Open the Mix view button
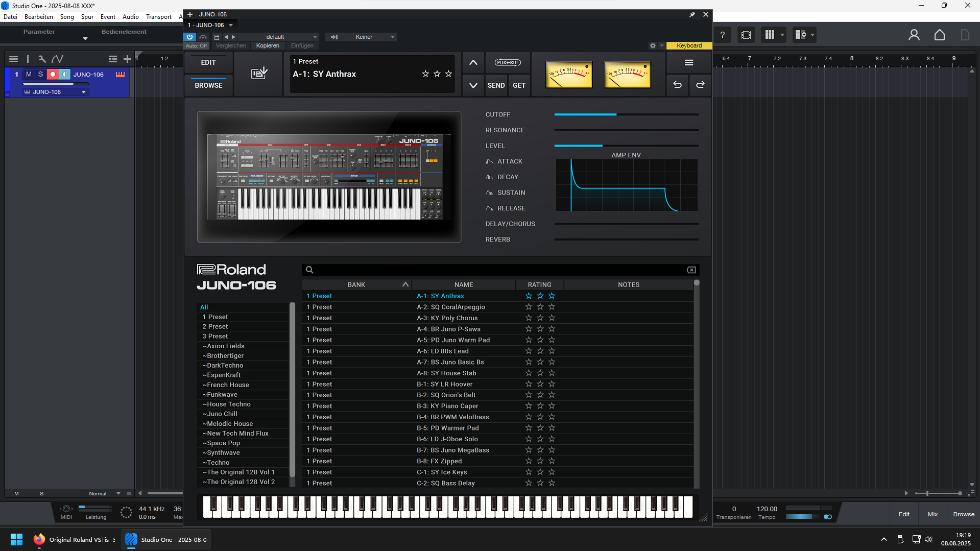Image resolution: width=980 pixels, height=551 pixels. click(933, 514)
